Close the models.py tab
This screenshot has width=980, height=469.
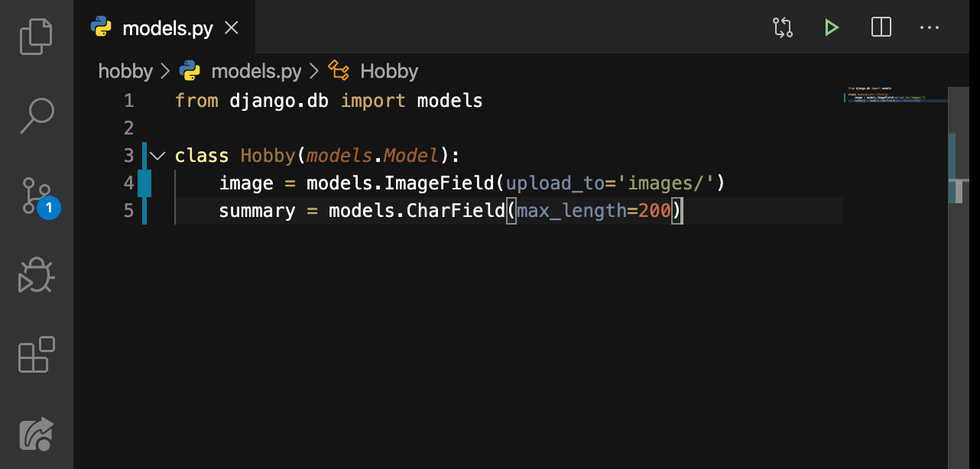pos(231,27)
